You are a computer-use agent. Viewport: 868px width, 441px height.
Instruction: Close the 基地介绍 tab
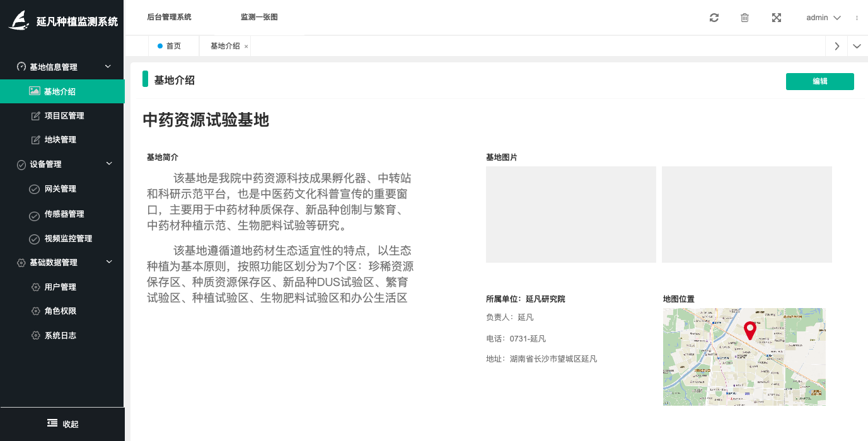click(246, 47)
